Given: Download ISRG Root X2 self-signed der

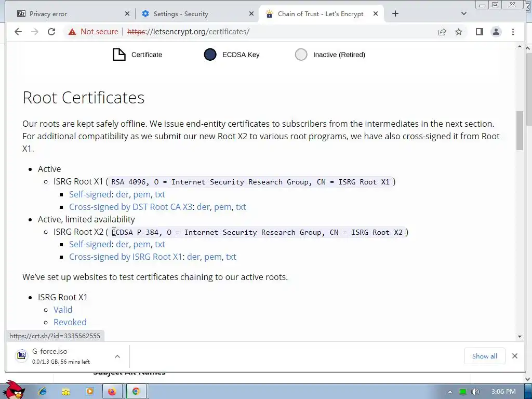Looking at the screenshot, I should click(x=123, y=244).
